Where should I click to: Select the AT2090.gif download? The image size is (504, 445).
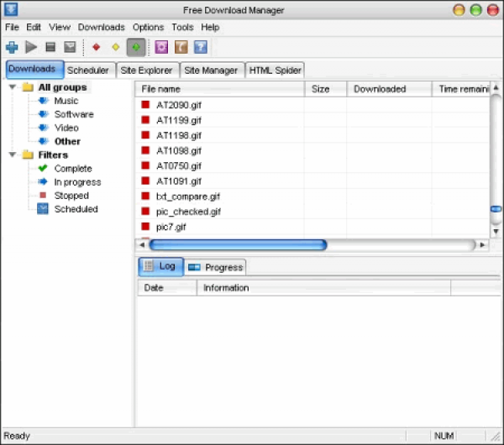179,105
